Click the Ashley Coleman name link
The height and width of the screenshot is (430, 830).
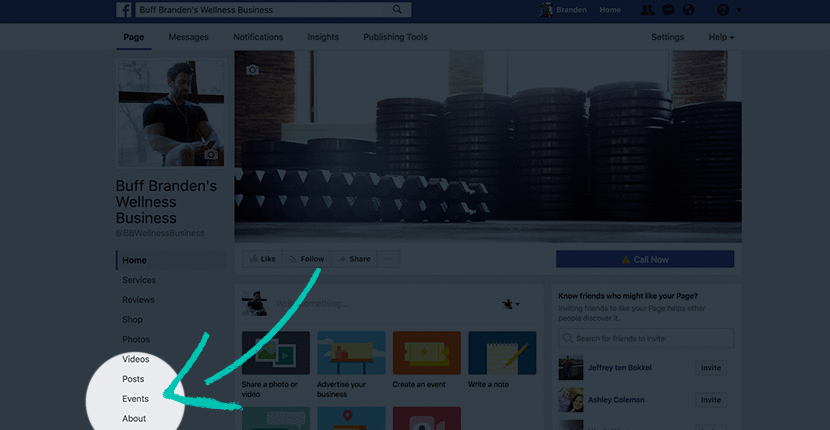click(616, 400)
